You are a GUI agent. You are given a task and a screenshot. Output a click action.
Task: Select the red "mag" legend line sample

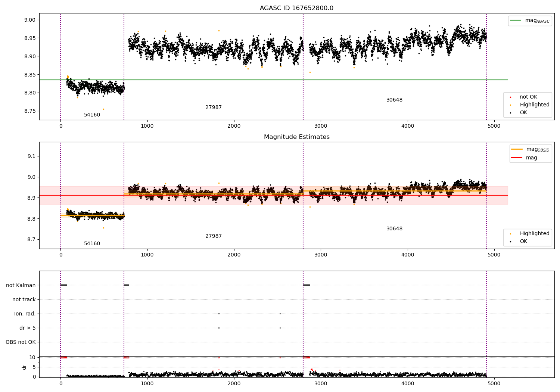(x=517, y=158)
